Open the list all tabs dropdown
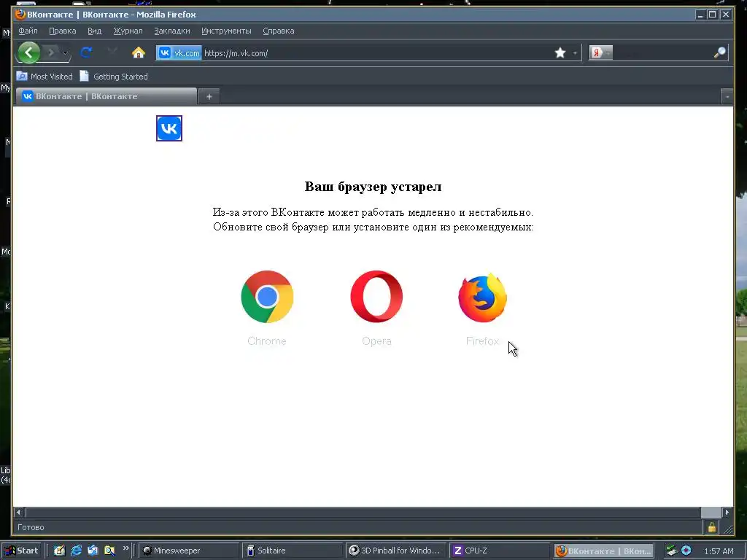This screenshot has height=560, width=747. tap(727, 97)
